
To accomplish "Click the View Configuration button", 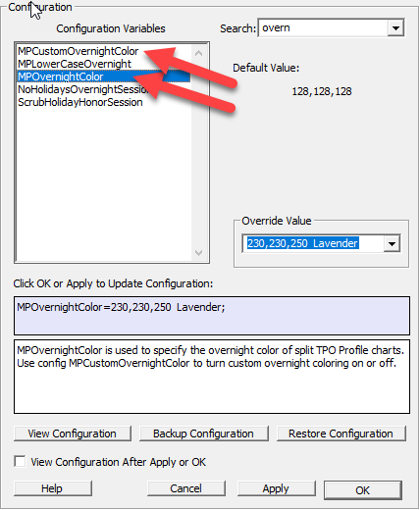I will [x=73, y=433].
